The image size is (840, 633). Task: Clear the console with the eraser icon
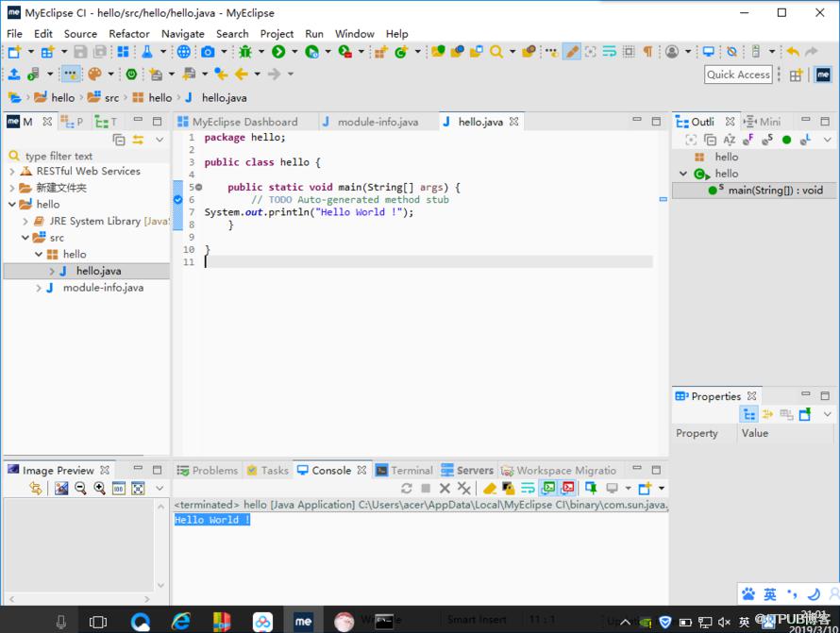coord(490,488)
